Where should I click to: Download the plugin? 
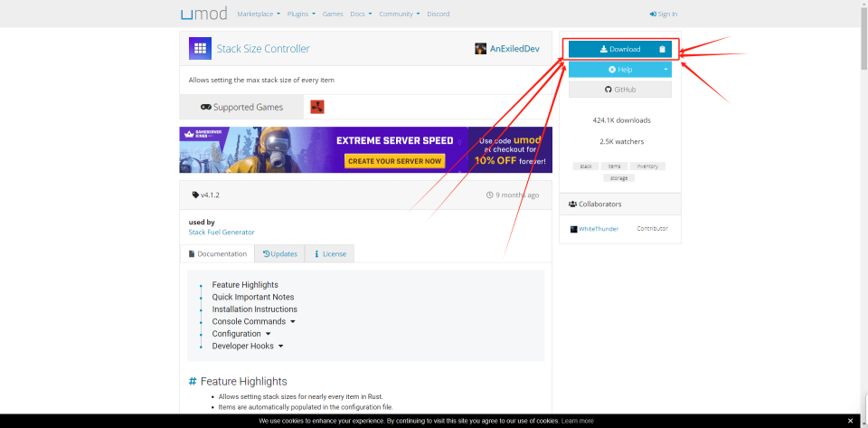[619, 49]
